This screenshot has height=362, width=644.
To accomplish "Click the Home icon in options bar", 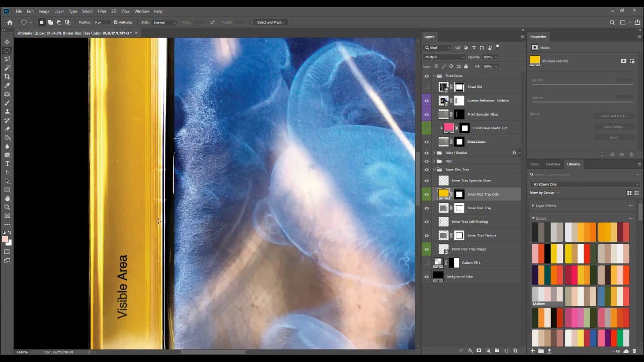I will coord(10,22).
